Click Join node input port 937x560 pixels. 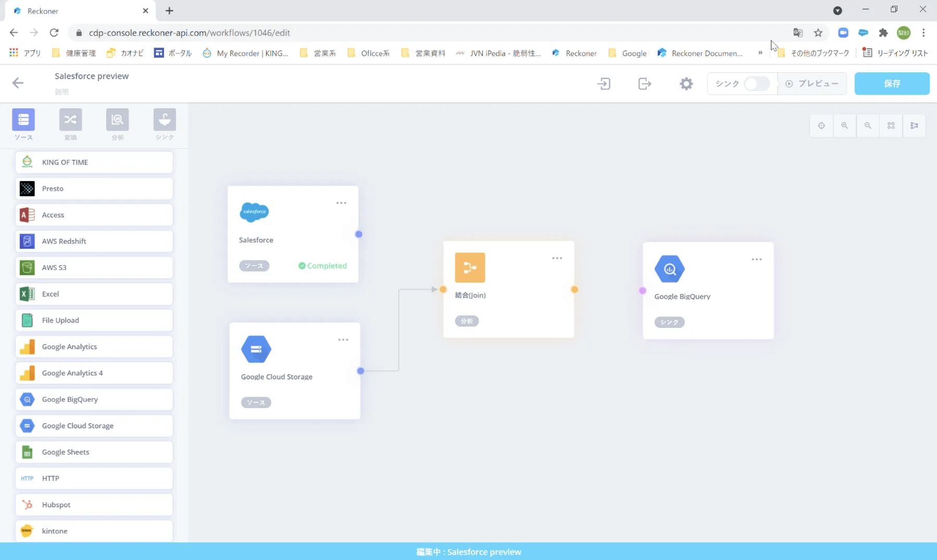443,289
